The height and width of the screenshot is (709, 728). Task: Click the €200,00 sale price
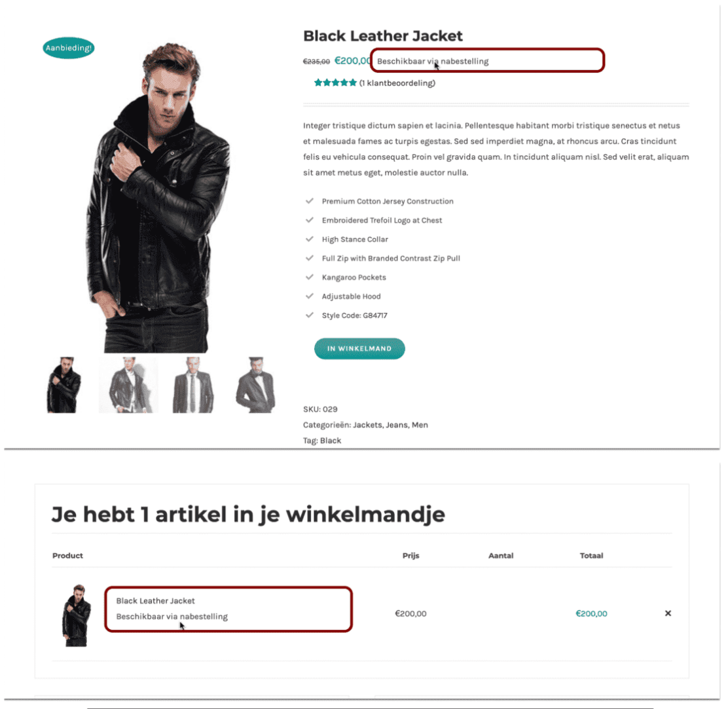[x=353, y=61]
